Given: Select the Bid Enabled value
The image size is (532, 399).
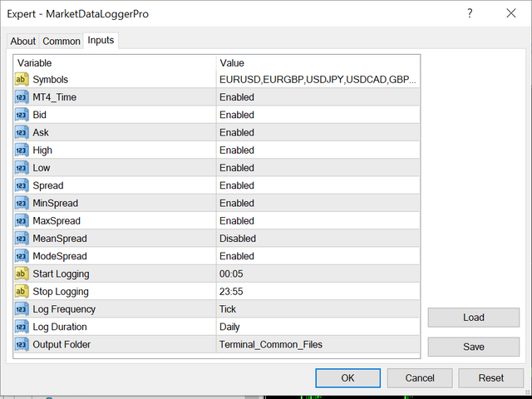Looking at the screenshot, I should pyautogui.click(x=237, y=115).
